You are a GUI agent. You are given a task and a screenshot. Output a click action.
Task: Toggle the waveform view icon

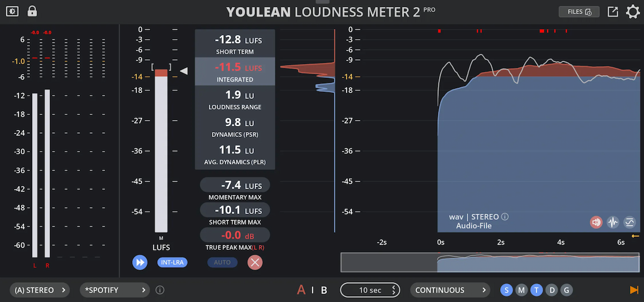tap(613, 222)
